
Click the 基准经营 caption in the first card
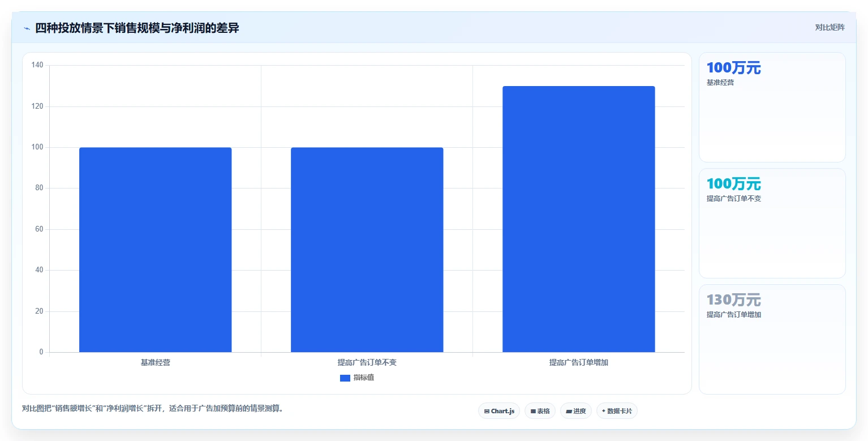[720, 83]
